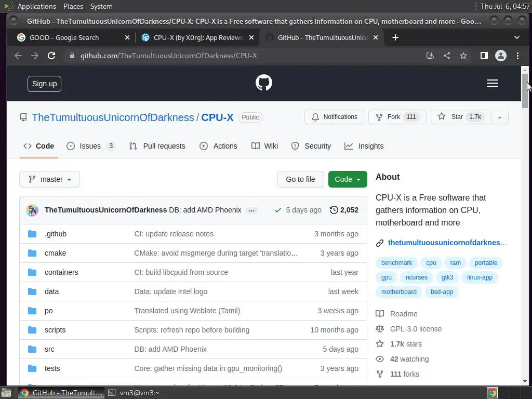Click the scripts folder icon
Viewport: 532px width, 399px height.
[x=32, y=330]
